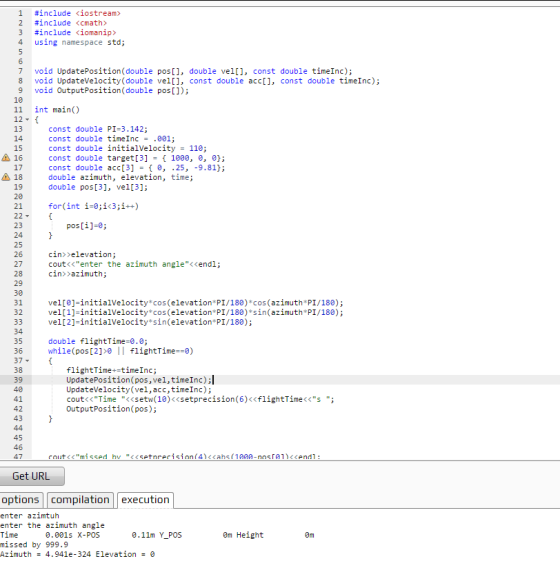
Task: Click 'using namespace std;' text
Action: pos(80,42)
